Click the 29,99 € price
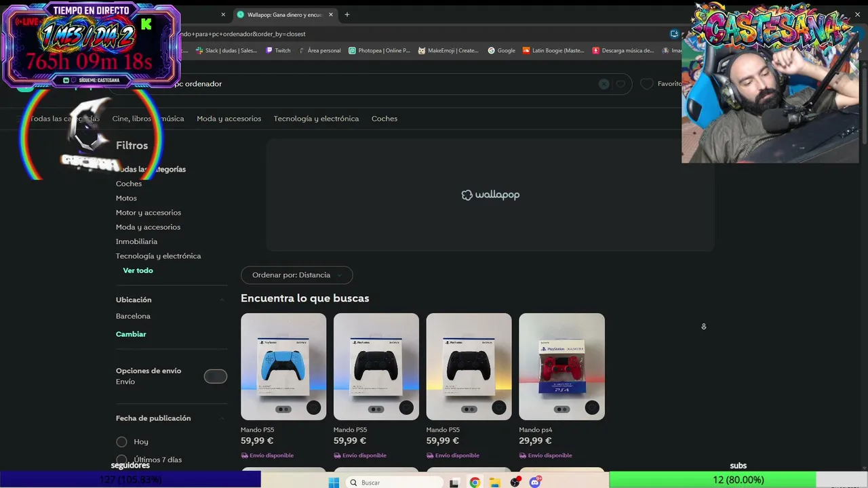Image resolution: width=868 pixels, height=488 pixels. tap(535, 441)
